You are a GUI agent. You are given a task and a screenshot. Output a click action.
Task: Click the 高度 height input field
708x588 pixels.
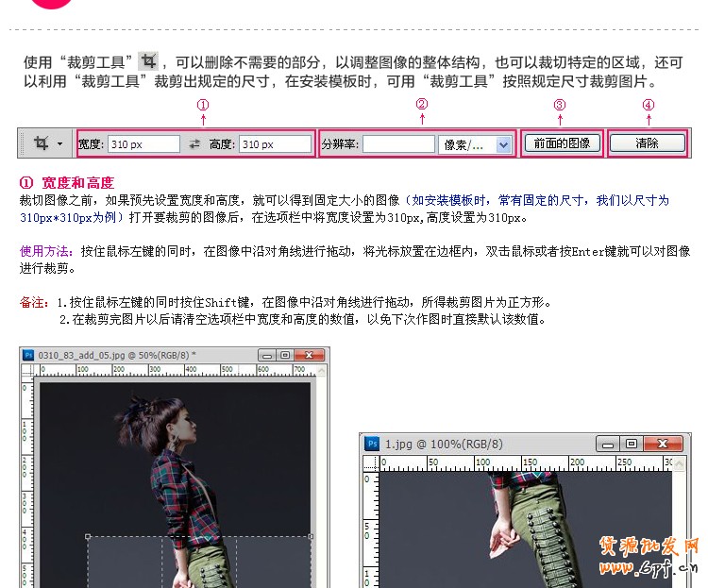274,144
